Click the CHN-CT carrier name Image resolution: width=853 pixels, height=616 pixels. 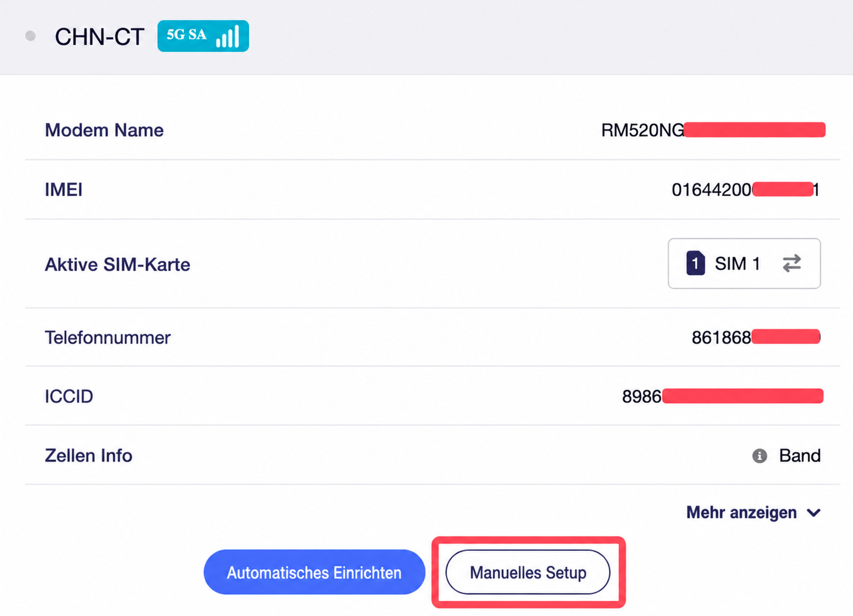(99, 37)
